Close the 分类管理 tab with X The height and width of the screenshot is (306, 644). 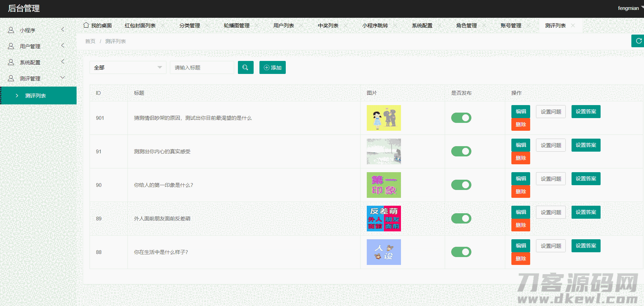pyautogui.click(x=207, y=26)
